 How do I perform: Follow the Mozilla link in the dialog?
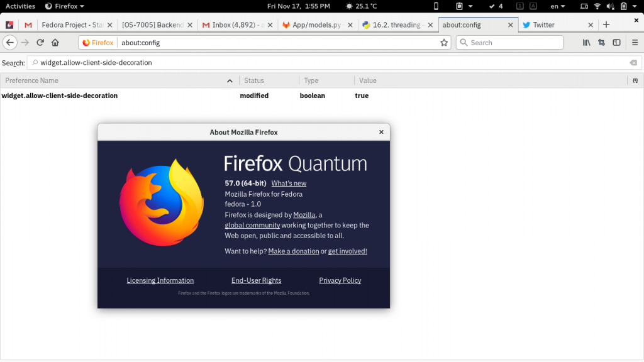(304, 215)
